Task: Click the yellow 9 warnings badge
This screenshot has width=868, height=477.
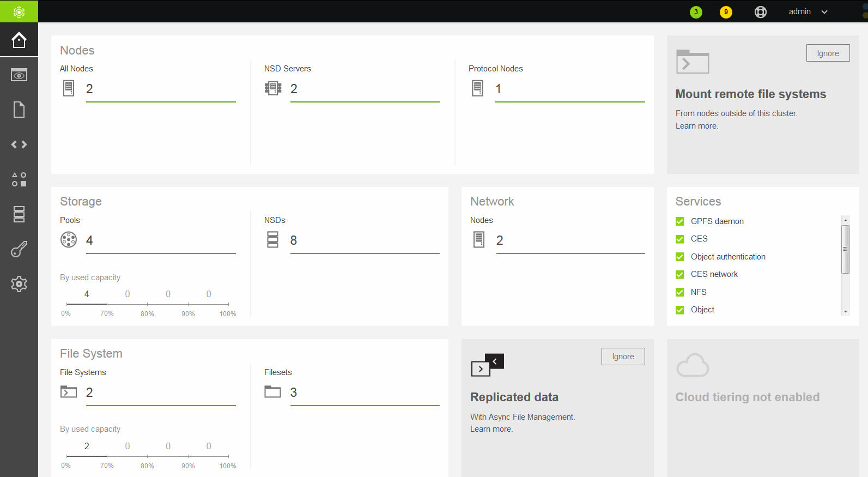Action: 725,12
